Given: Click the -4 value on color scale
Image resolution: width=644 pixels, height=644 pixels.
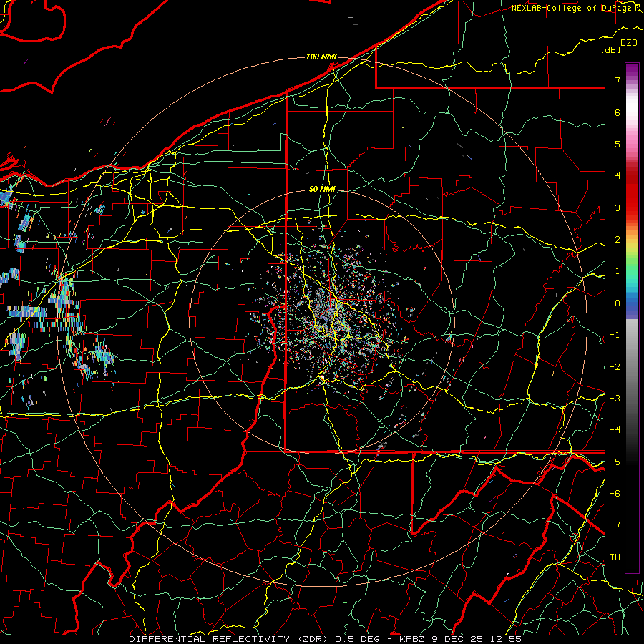Looking at the screenshot, I should (x=615, y=430).
